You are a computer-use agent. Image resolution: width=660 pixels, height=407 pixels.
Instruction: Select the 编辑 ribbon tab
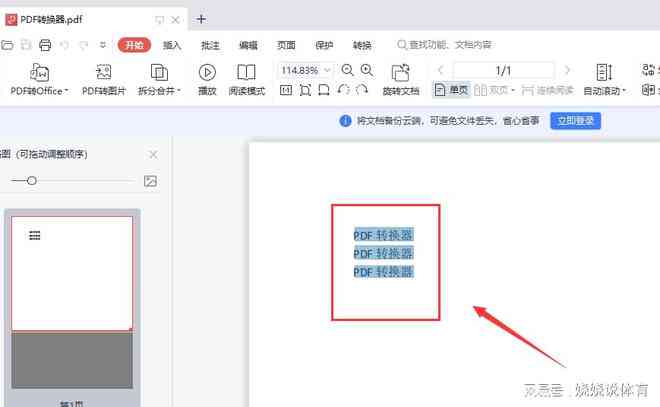click(x=248, y=45)
